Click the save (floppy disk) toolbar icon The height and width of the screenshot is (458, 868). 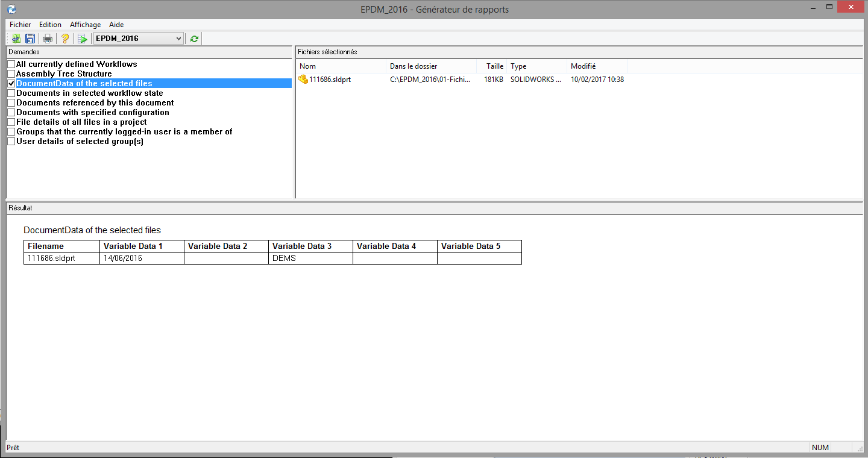coord(30,39)
